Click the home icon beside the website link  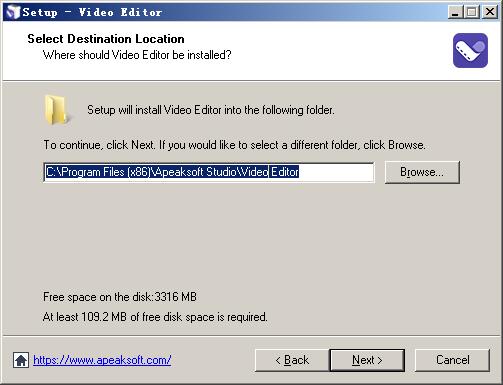coord(21,360)
